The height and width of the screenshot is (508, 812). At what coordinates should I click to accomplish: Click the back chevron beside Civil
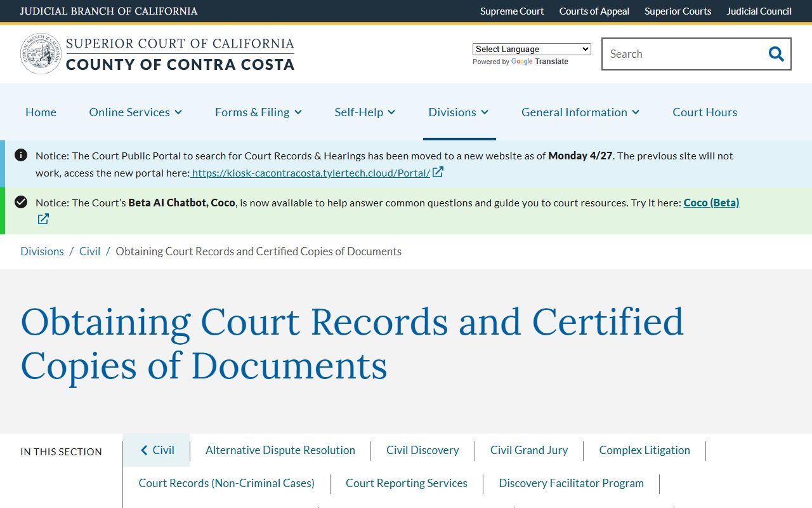click(144, 450)
